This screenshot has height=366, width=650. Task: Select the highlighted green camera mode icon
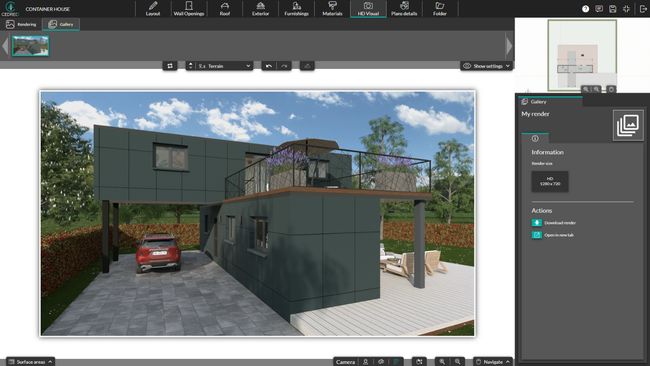pos(397,362)
